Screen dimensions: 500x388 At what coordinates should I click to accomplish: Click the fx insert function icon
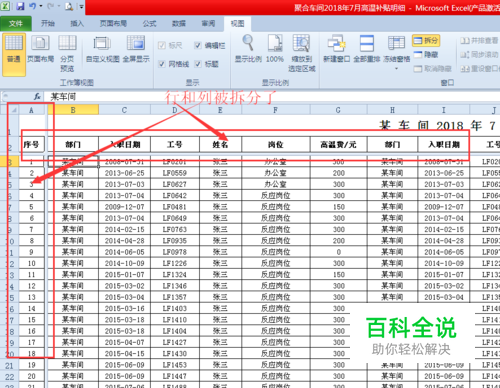tap(37, 97)
